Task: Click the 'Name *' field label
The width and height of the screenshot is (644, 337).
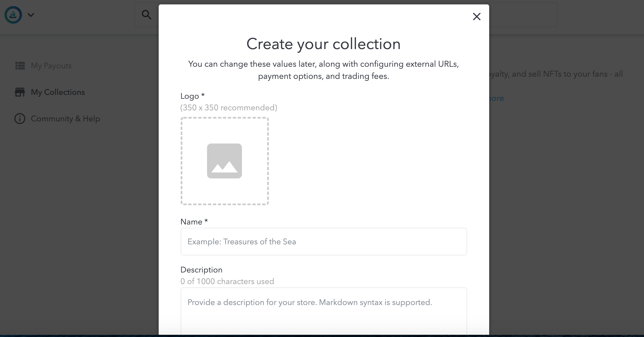Action: pyautogui.click(x=194, y=222)
